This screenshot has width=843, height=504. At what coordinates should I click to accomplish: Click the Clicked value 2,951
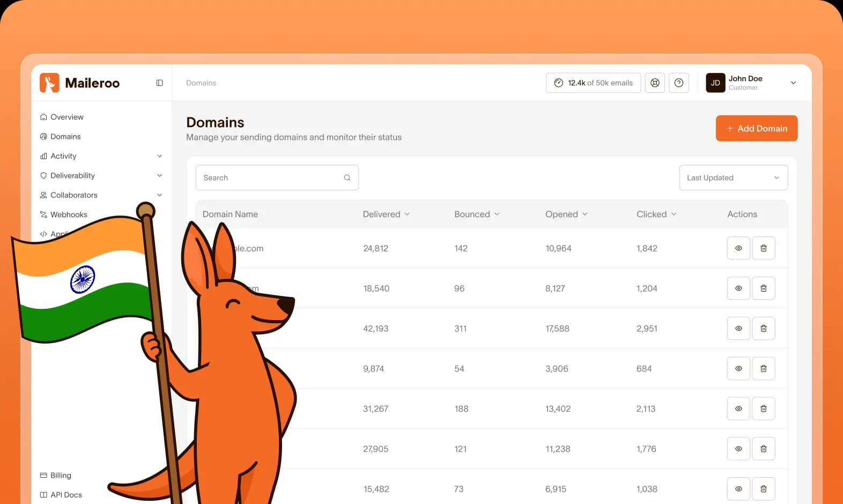pyautogui.click(x=647, y=329)
